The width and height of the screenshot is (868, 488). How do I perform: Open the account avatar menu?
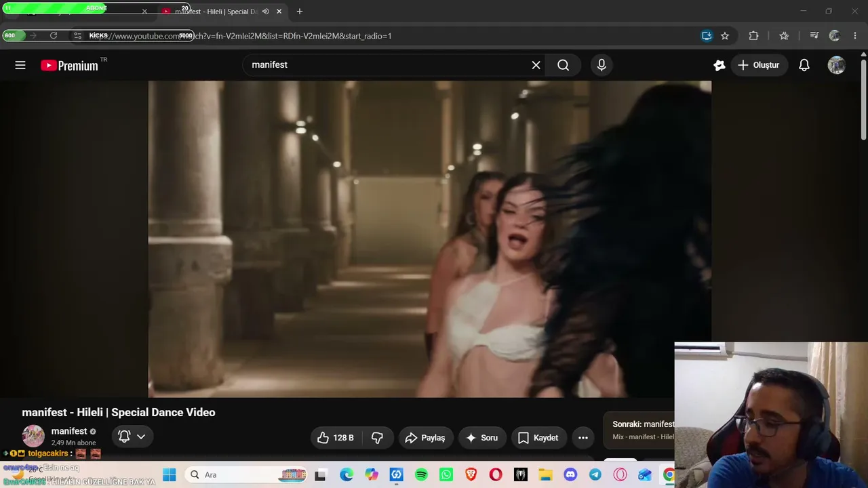point(836,65)
